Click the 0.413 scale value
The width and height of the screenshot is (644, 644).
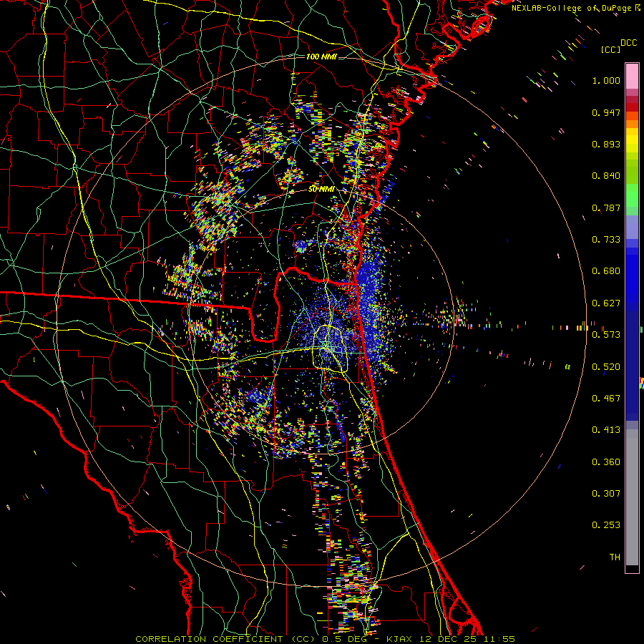(606, 430)
